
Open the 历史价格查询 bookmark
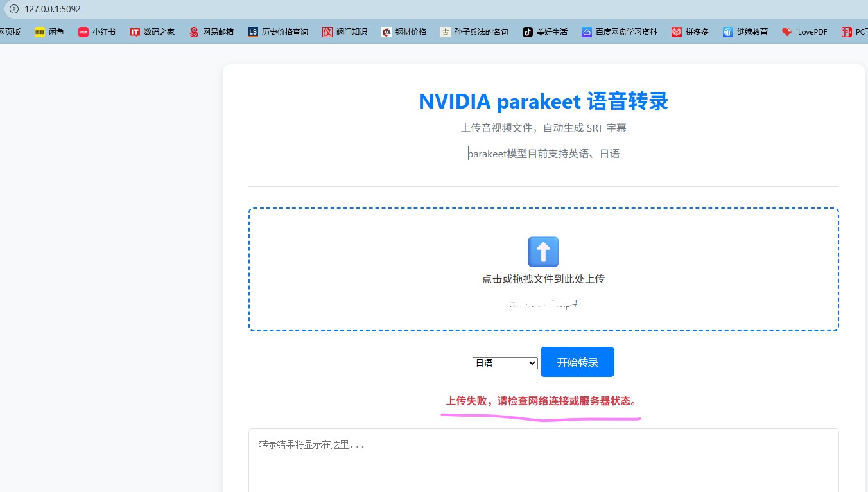[x=278, y=31]
